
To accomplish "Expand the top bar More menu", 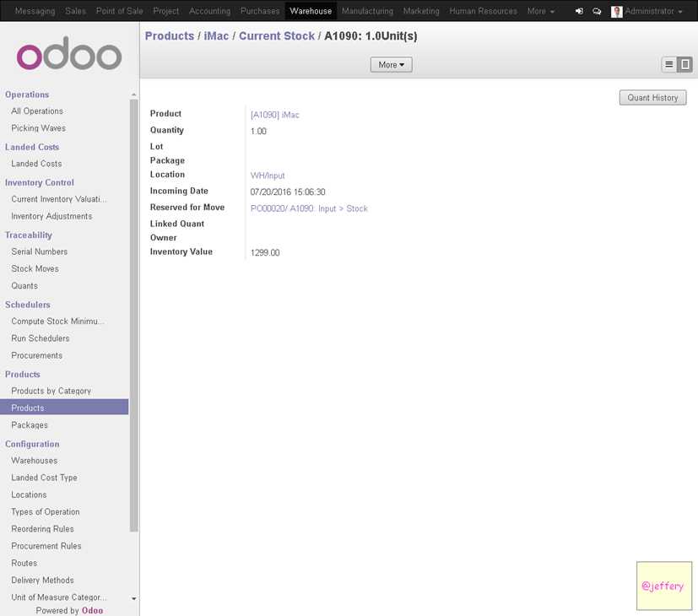I will 540,11.
